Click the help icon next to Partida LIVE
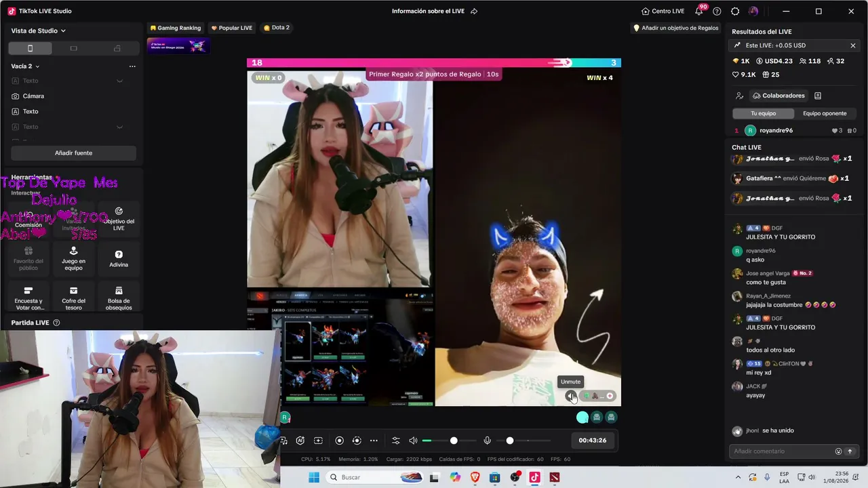Screen dimensions: 868x488 (x=56, y=323)
